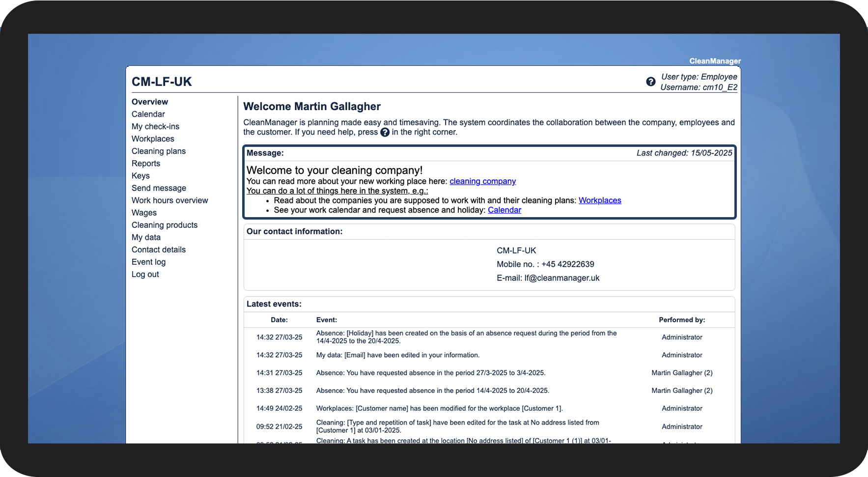Viewport: 868px width, 477px height.
Task: Select Workplaces in the sidebar menu
Action: [x=153, y=139]
